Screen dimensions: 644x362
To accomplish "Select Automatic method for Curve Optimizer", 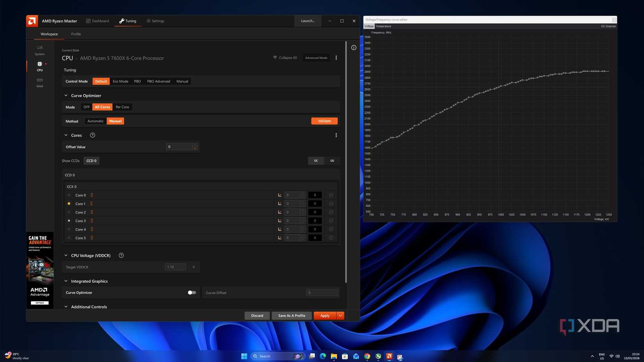I will coord(95,121).
